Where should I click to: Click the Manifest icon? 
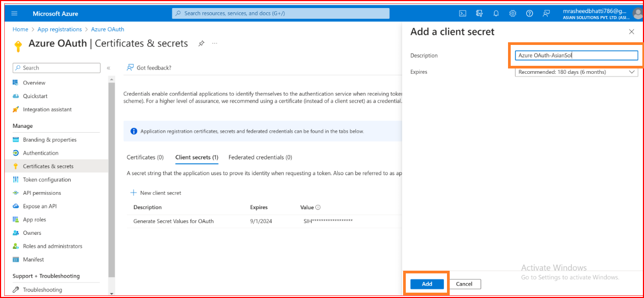(x=16, y=259)
